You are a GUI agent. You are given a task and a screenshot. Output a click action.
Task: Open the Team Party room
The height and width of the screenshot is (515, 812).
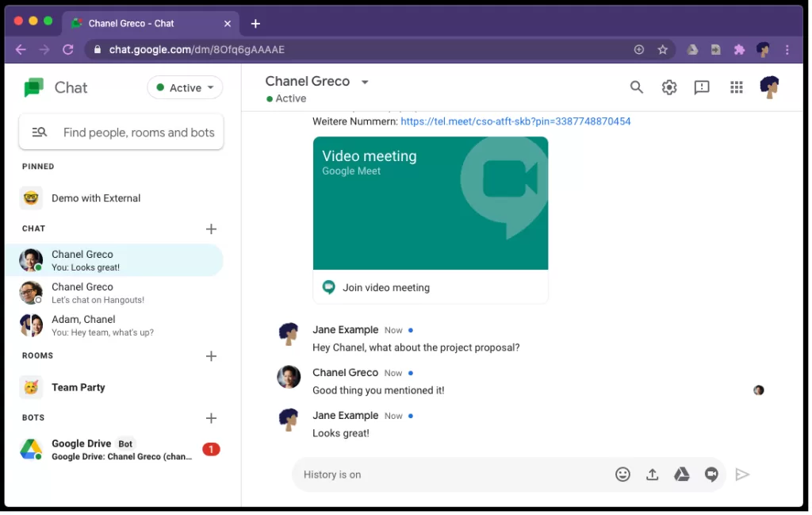point(79,387)
